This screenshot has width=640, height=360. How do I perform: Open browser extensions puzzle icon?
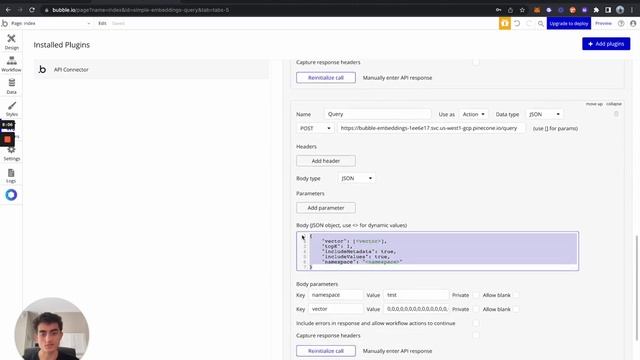(596, 10)
